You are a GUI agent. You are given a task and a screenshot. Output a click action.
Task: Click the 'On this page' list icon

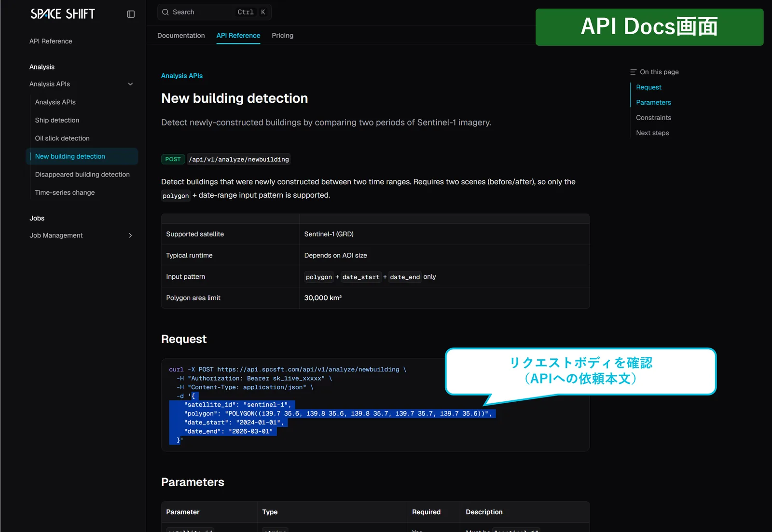[x=633, y=72]
